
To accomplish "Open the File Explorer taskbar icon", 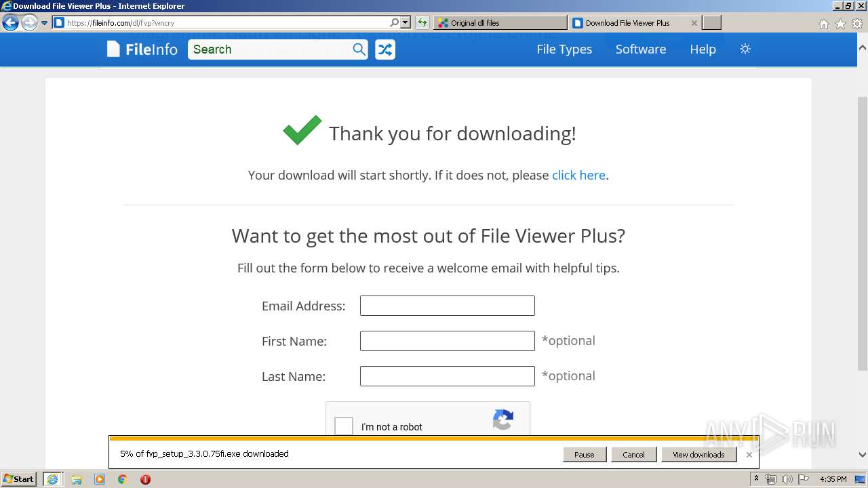I will tap(77, 479).
